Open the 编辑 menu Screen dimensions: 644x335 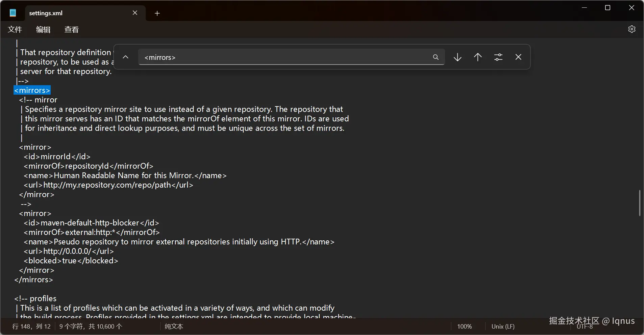[x=43, y=29]
